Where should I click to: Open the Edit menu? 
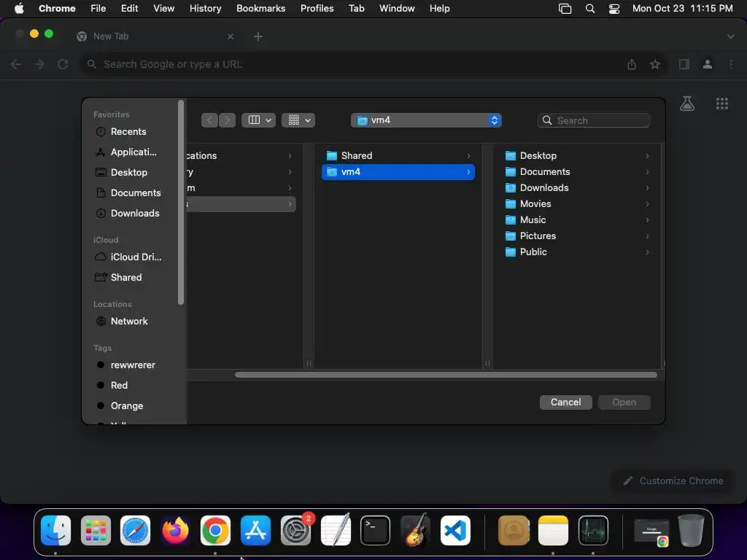point(129,9)
